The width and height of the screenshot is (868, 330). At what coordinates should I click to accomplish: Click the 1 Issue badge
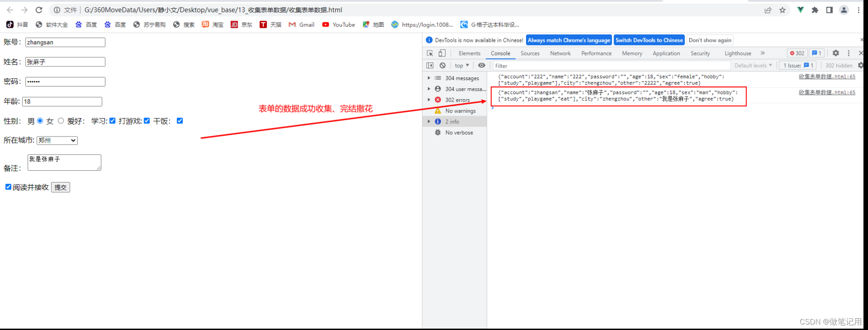coord(798,66)
